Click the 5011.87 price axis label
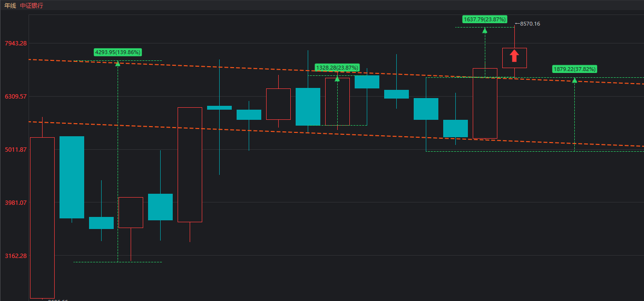The image size is (644, 301). [15, 150]
